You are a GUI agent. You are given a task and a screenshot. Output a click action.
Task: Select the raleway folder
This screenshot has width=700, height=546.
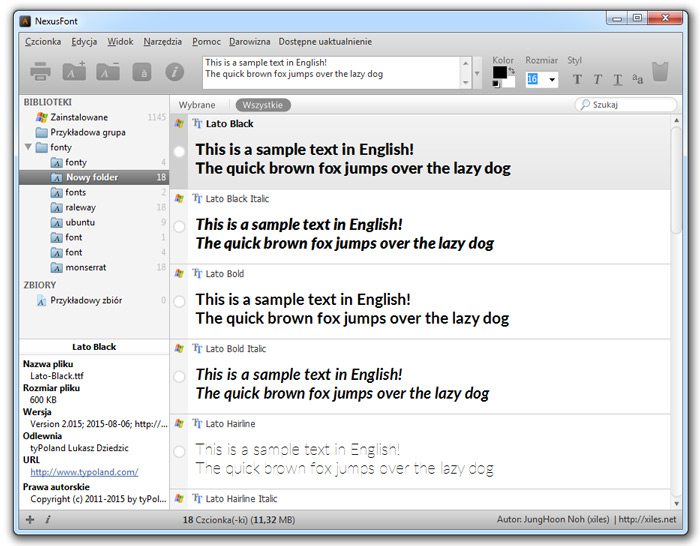pos(94,207)
